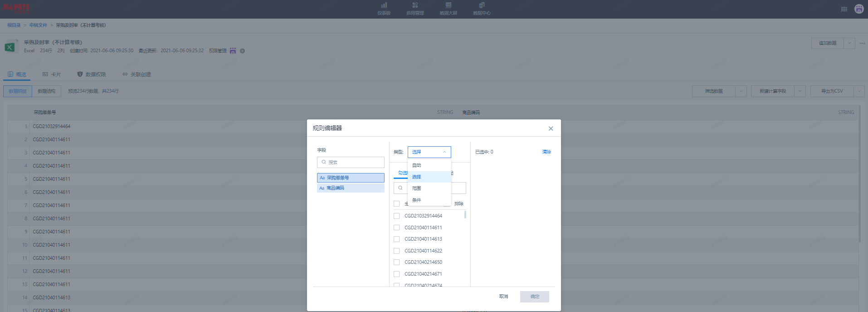Click the plus icon to add permission

(242, 51)
